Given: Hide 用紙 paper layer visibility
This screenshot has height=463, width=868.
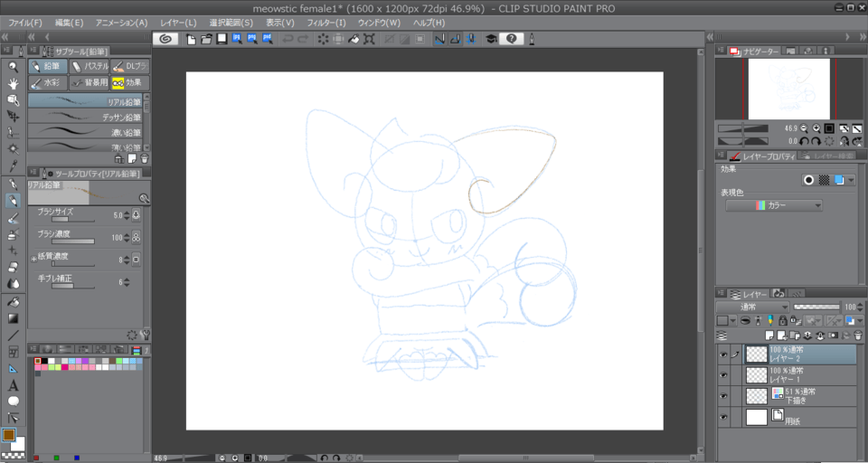Looking at the screenshot, I should click(x=723, y=417).
